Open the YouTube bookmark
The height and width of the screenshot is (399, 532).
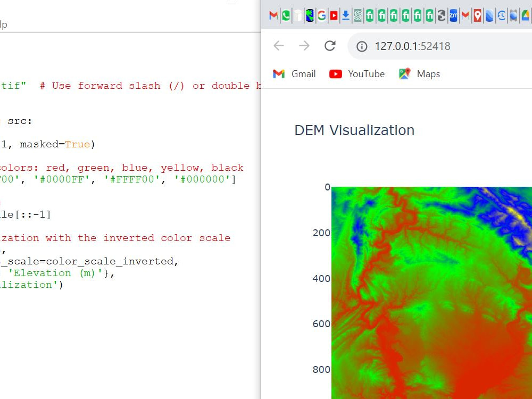point(358,74)
